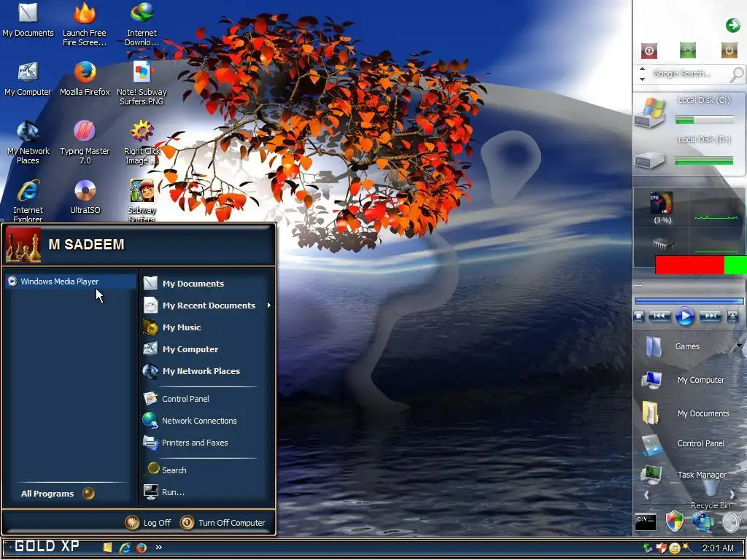Image resolution: width=747 pixels, height=560 pixels.
Task: Open Printers and Faxes in Start menu
Action: [208, 443]
